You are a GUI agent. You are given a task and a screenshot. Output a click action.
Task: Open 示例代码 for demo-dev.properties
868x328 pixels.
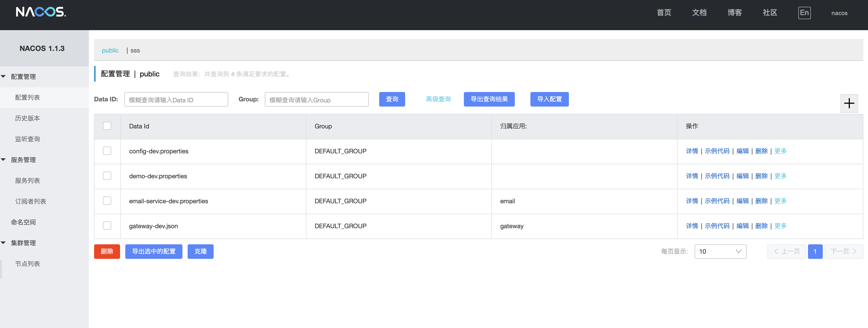click(717, 176)
